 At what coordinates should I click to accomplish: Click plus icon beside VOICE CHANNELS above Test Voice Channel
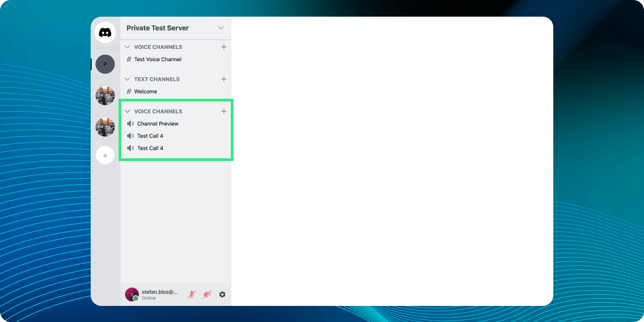click(x=224, y=47)
